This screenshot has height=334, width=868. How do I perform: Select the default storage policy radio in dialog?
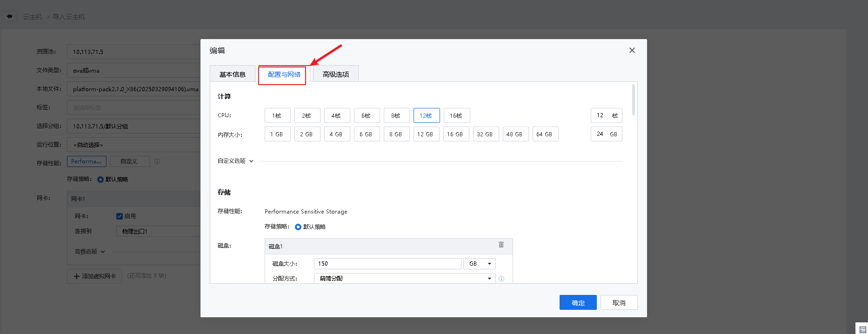tap(298, 227)
